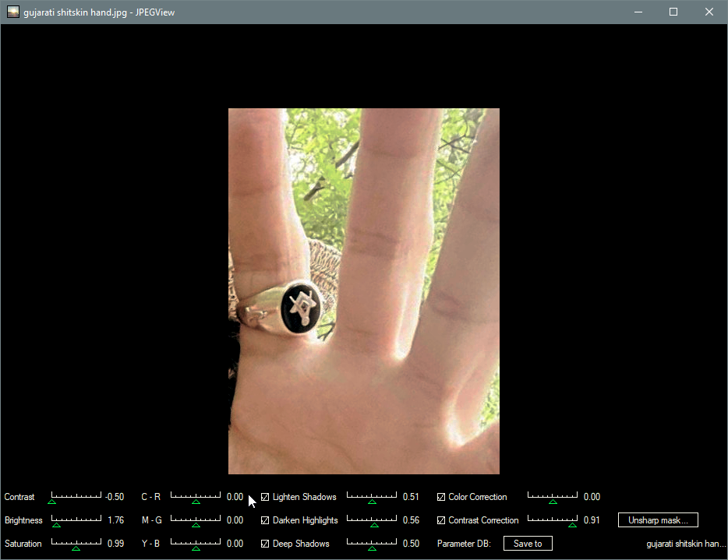728x560 pixels.
Task: Toggle the Darken Highlights checkbox
Action: pyautogui.click(x=265, y=520)
